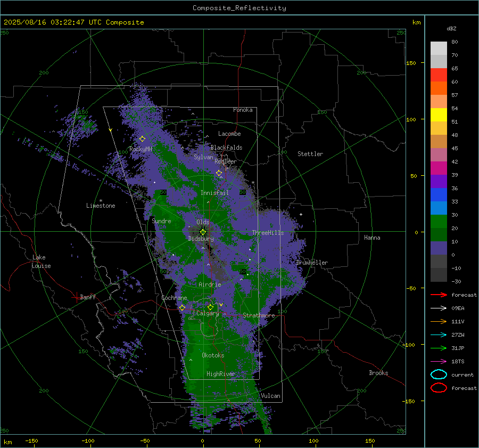The height and width of the screenshot is (448, 479).
Task: Click the magenta 18TS arrow icon
Action: point(439,362)
